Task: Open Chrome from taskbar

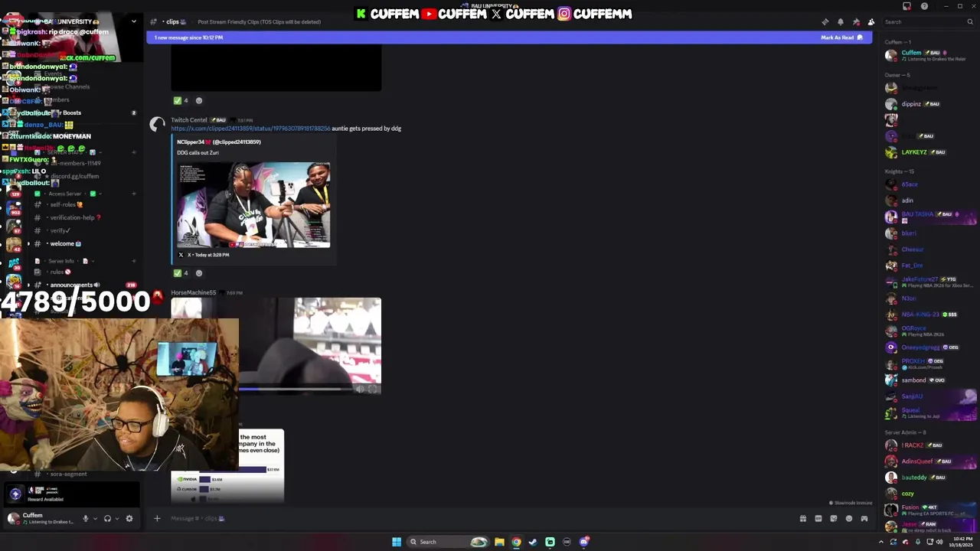Action: pos(516,542)
